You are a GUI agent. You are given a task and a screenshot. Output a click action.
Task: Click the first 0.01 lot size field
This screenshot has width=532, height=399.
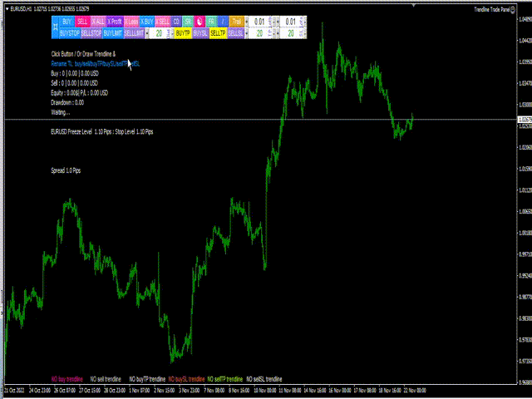[x=259, y=22]
